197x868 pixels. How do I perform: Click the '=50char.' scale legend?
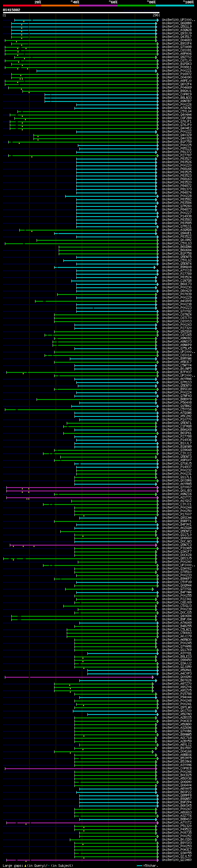(147, 865)
